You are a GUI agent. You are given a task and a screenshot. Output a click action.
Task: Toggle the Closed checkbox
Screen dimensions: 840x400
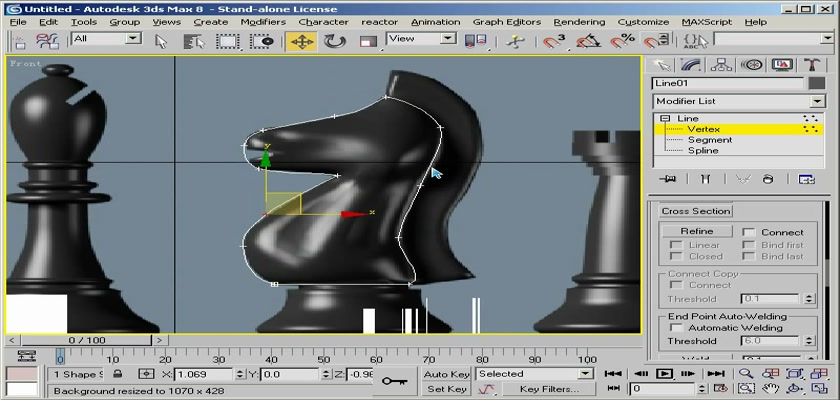tap(677, 256)
